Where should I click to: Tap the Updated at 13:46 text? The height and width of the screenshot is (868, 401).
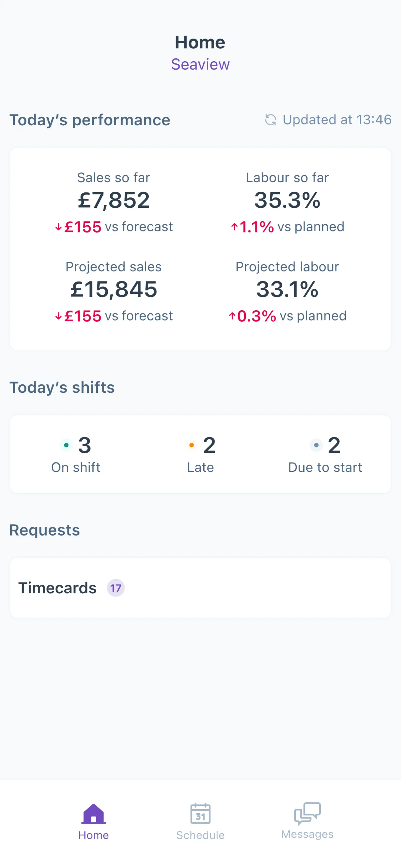pos(337,120)
